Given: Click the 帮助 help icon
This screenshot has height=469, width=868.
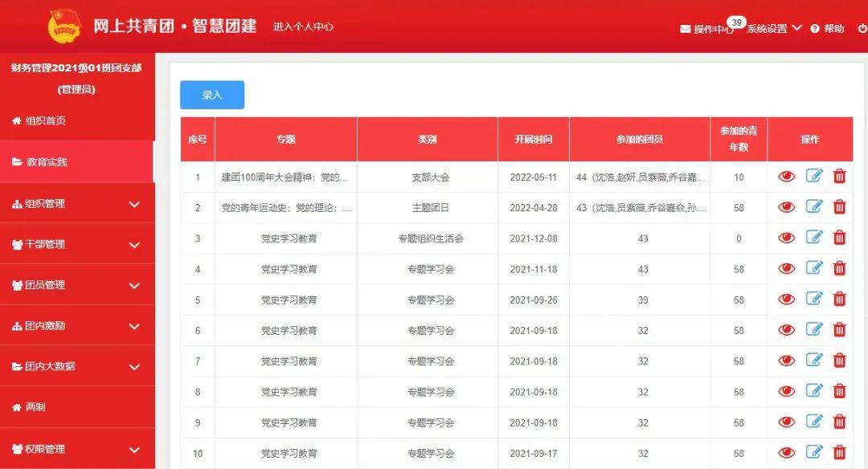Looking at the screenshot, I should [815, 29].
